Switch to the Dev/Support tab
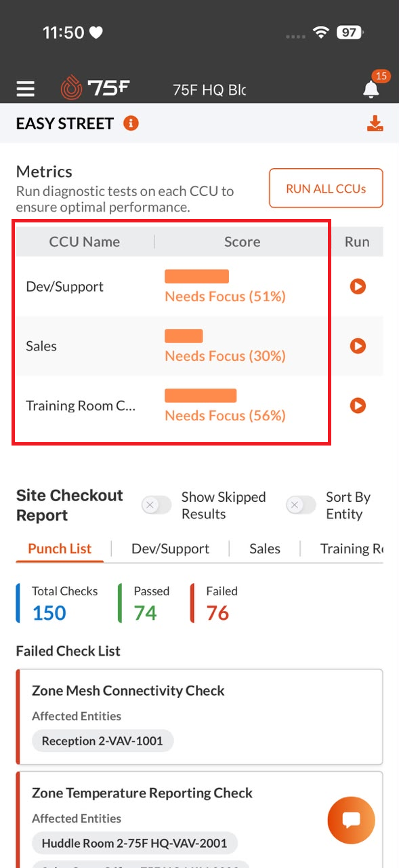399x868 pixels. click(x=170, y=549)
